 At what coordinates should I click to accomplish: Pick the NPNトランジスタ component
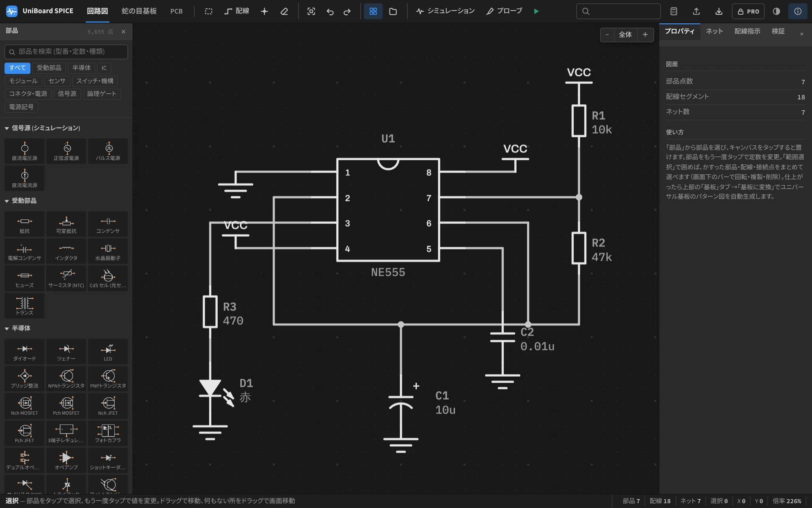click(66, 379)
